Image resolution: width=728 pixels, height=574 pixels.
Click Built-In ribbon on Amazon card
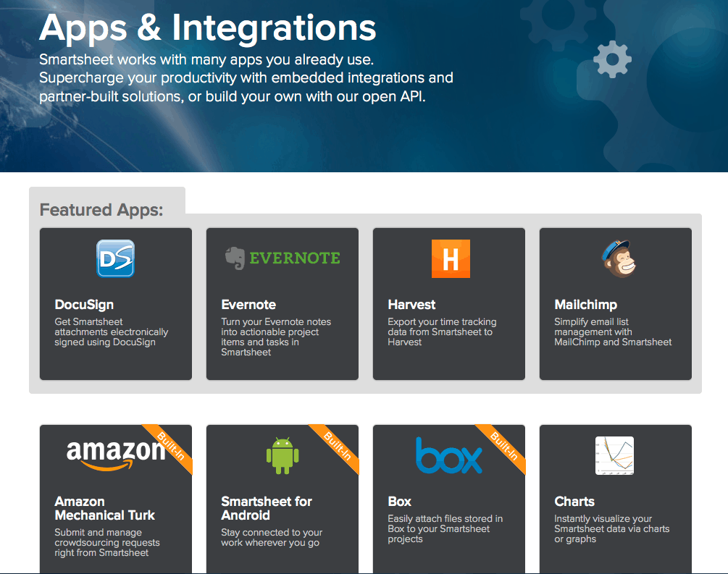coord(171,447)
